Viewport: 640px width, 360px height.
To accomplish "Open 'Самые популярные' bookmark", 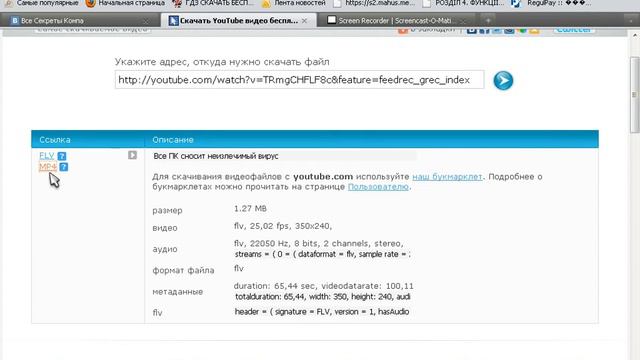I will pos(42,3).
